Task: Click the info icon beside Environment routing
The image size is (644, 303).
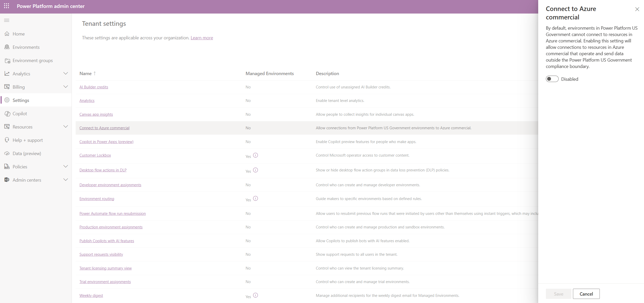Action: [x=256, y=198]
